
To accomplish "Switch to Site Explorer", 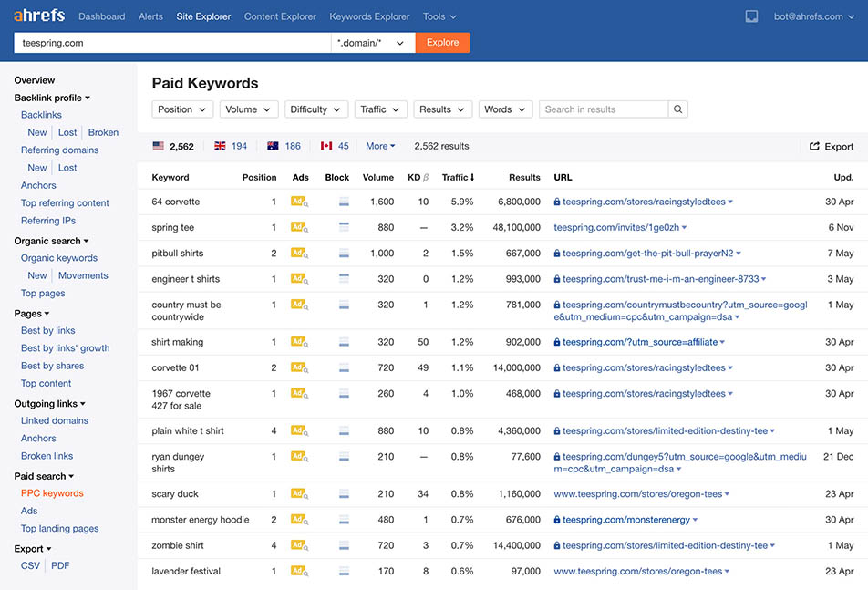I will [203, 16].
